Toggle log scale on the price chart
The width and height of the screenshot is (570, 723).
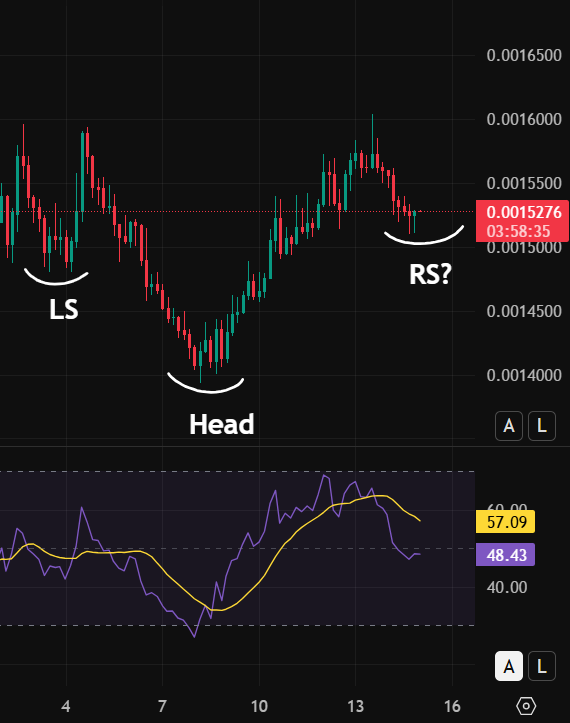pyautogui.click(x=542, y=426)
